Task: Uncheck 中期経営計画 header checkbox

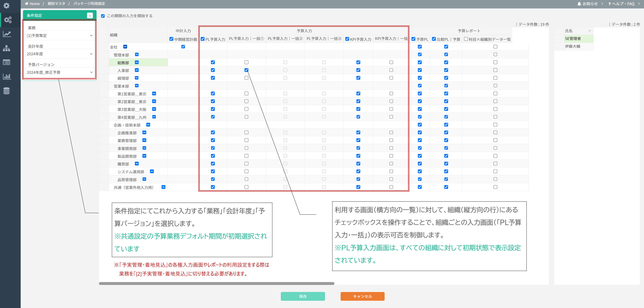Action: 171,39
